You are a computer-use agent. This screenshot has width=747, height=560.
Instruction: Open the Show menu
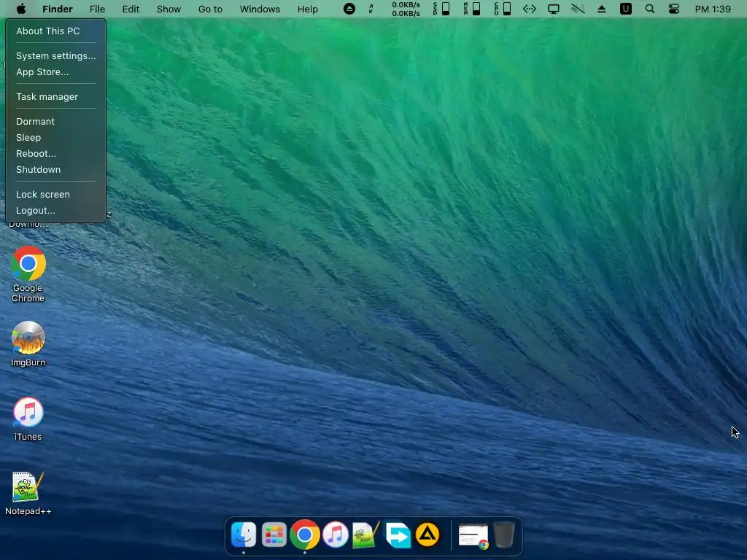tap(169, 9)
